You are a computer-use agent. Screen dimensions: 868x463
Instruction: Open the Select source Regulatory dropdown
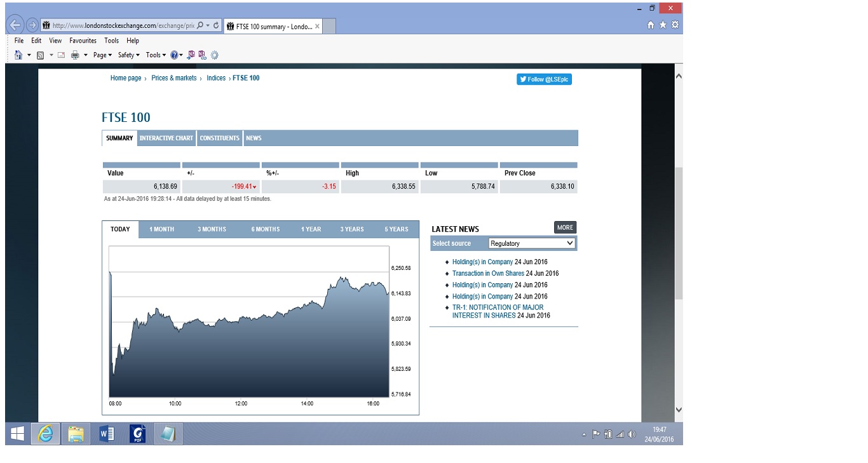click(532, 243)
